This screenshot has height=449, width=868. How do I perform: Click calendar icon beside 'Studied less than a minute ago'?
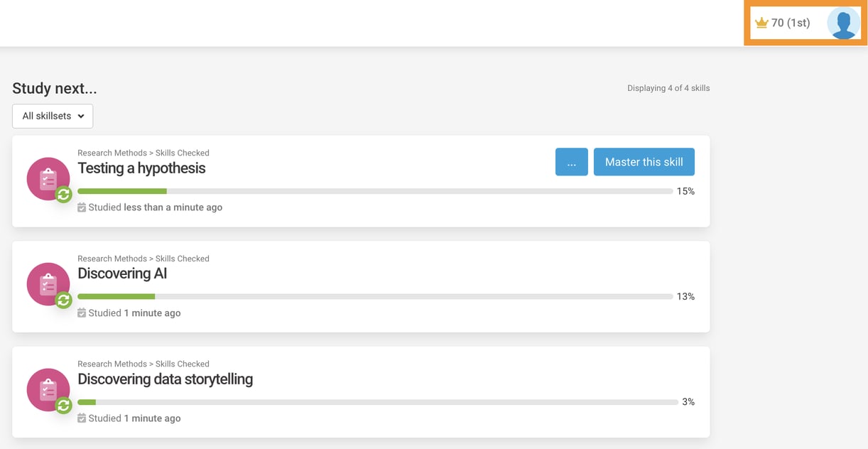pos(82,207)
